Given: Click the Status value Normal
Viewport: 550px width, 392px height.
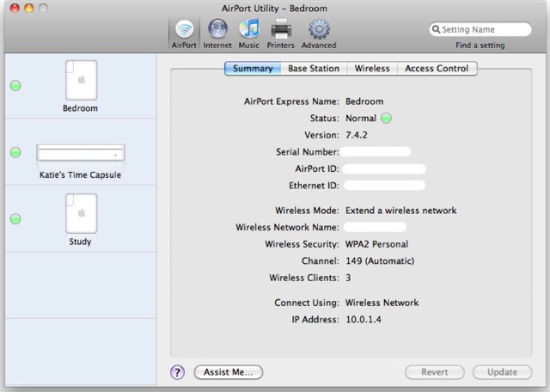Looking at the screenshot, I should pos(361,119).
